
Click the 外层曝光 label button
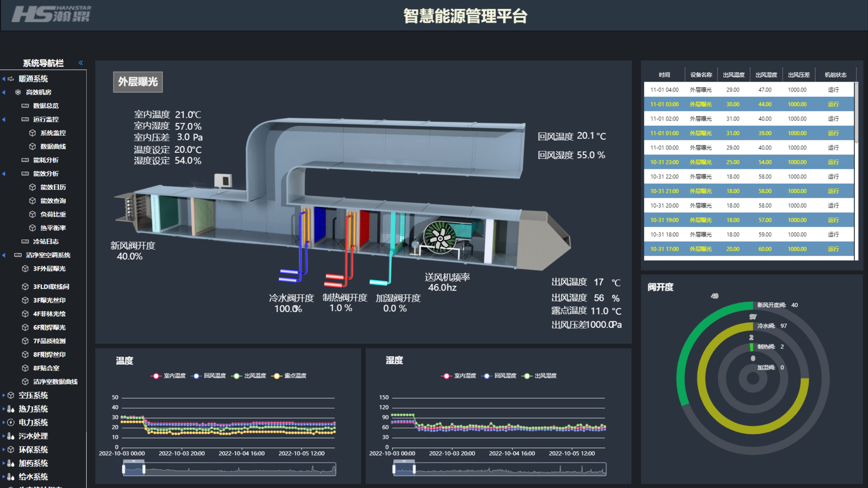pos(138,82)
